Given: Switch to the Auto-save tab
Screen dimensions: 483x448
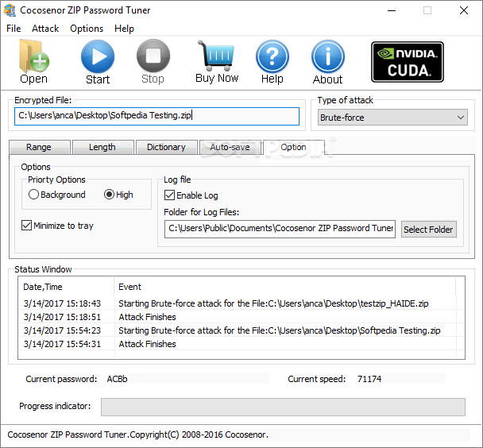Looking at the screenshot, I should (230, 147).
